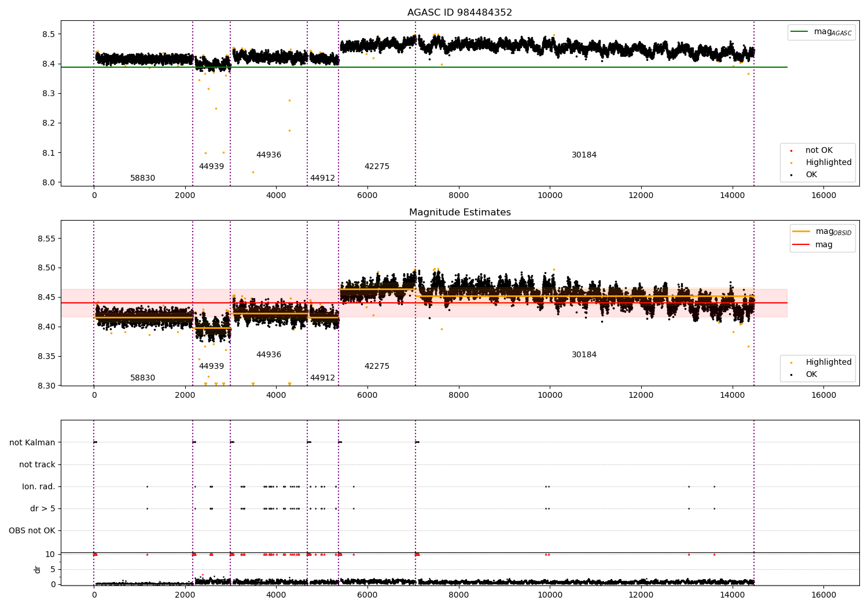The width and height of the screenshot is (868, 608).
Task: Click OBSID label 42275 in AGASC ID plot
Action: [377, 167]
